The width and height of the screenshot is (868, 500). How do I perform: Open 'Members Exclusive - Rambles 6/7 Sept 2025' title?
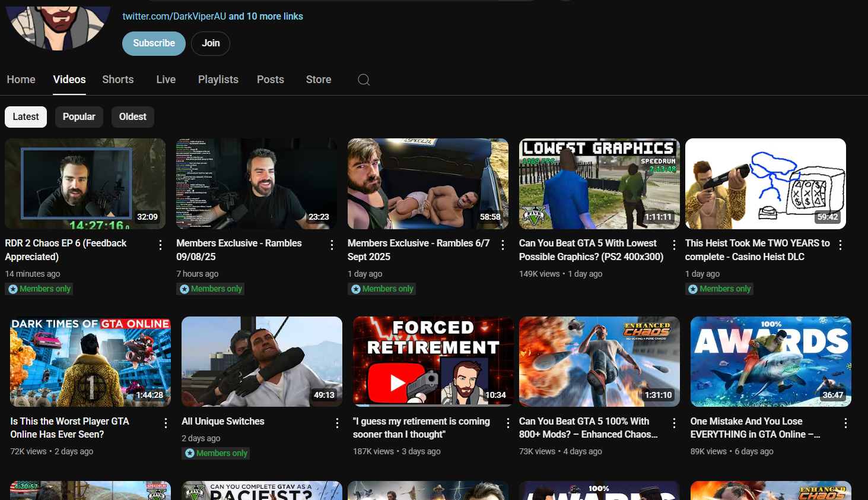click(x=419, y=250)
